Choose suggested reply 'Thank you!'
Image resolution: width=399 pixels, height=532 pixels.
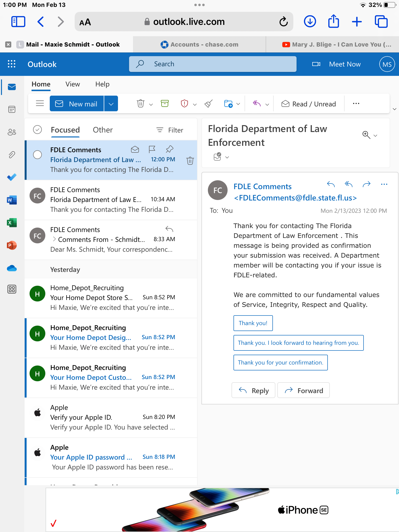253,323
